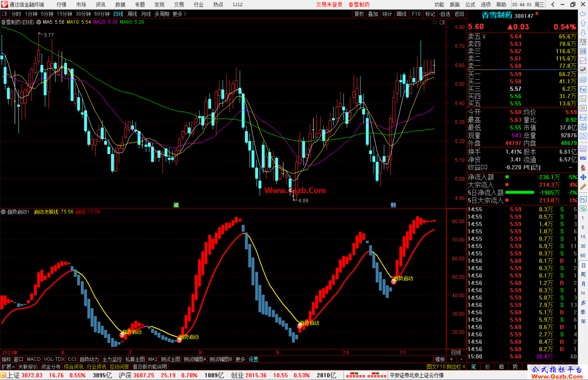Collapse the 扩展 panel at bottom left

click(8, 367)
